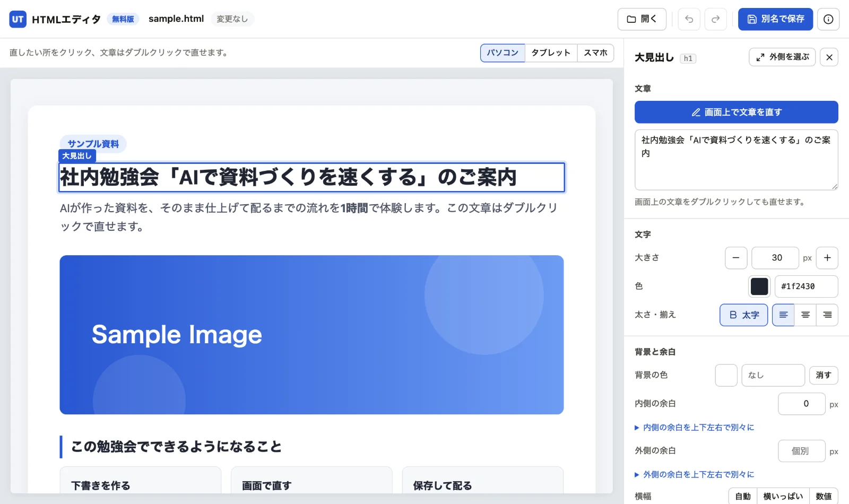Image resolution: width=849 pixels, height=504 pixels.
Task: Click the 外側の余白 個別 field
Action: (802, 451)
